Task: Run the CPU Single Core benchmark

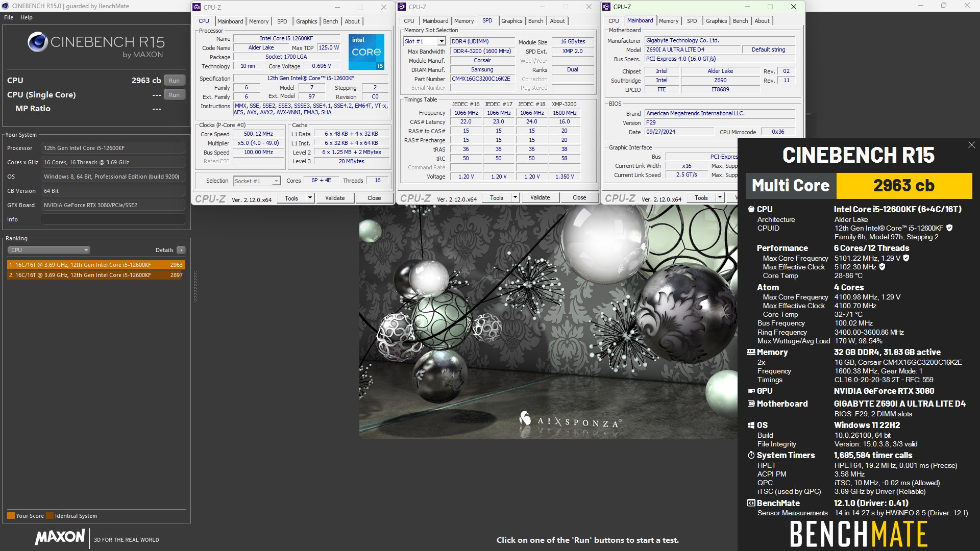Action: [174, 95]
